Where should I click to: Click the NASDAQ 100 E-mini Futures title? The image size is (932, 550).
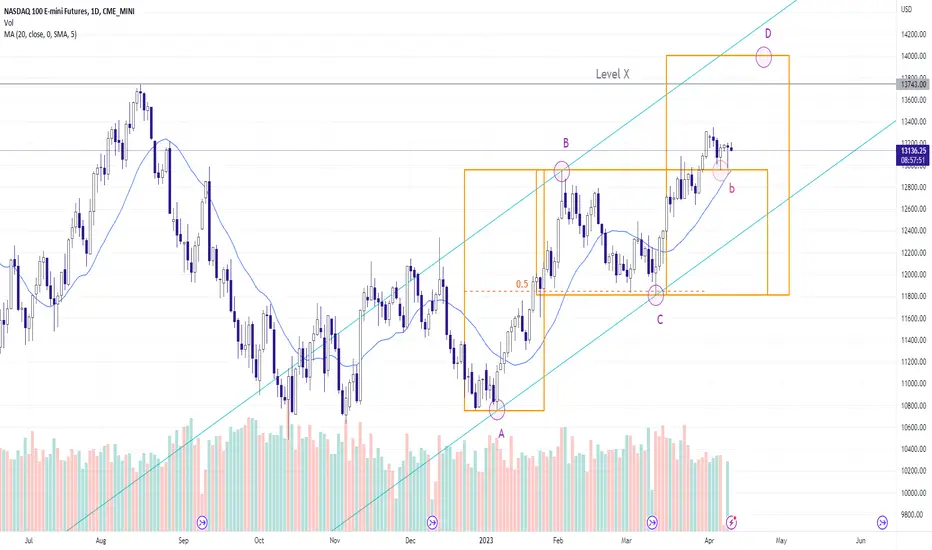pyautogui.click(x=68, y=11)
